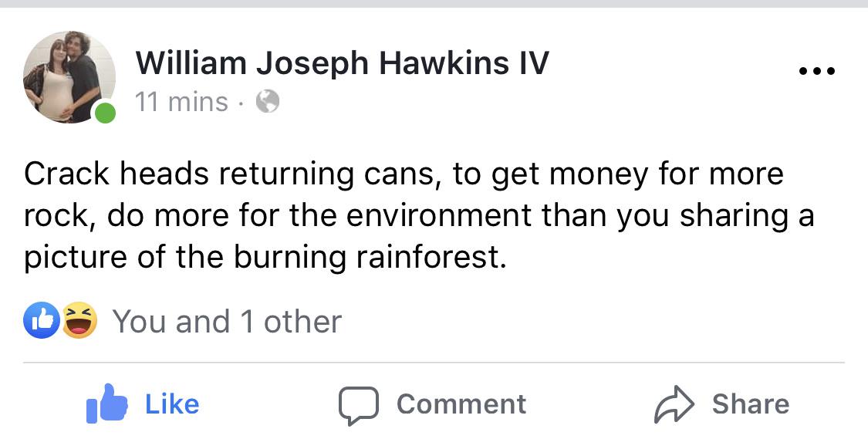The image size is (868, 439).
Task: Click the globe public privacy icon
Action: [268, 101]
